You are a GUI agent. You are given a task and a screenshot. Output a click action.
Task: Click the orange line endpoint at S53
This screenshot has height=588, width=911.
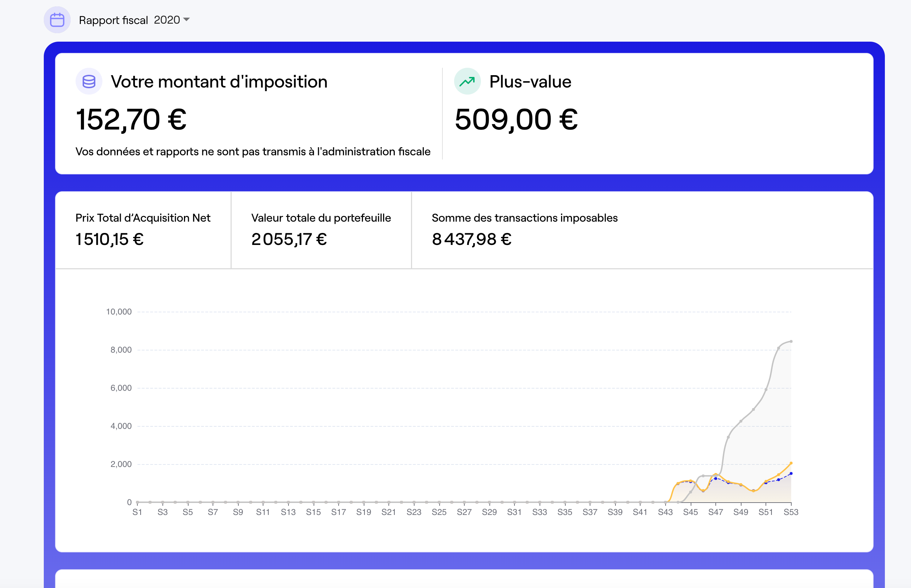[791, 463]
